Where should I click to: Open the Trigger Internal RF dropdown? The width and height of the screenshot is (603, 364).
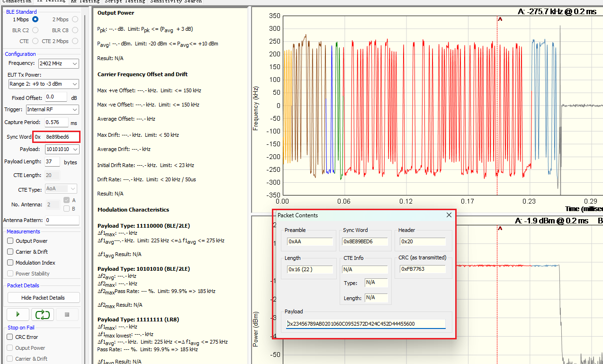(52, 109)
